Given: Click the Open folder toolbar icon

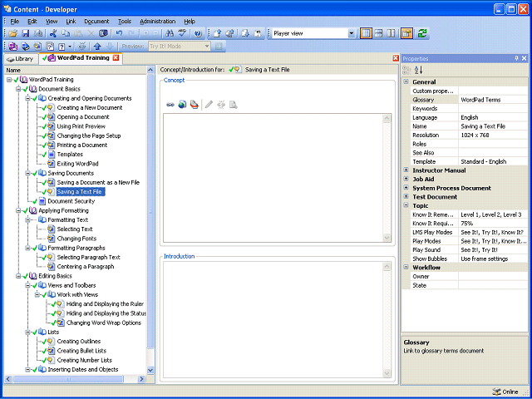Looking at the screenshot, I should click(13, 33).
